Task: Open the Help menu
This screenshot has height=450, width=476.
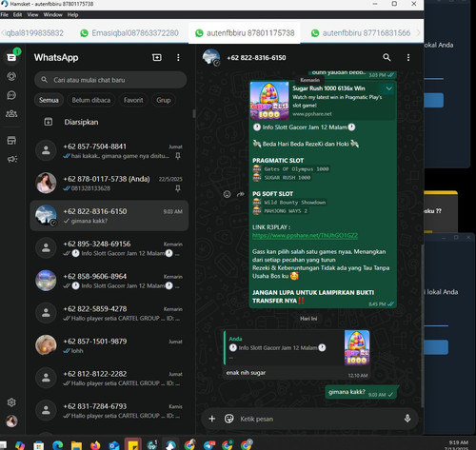Action: pos(72,14)
